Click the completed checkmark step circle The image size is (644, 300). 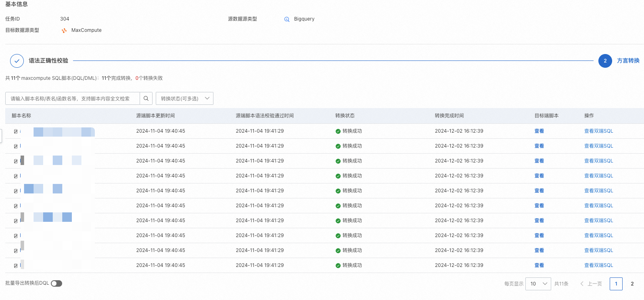point(17,61)
